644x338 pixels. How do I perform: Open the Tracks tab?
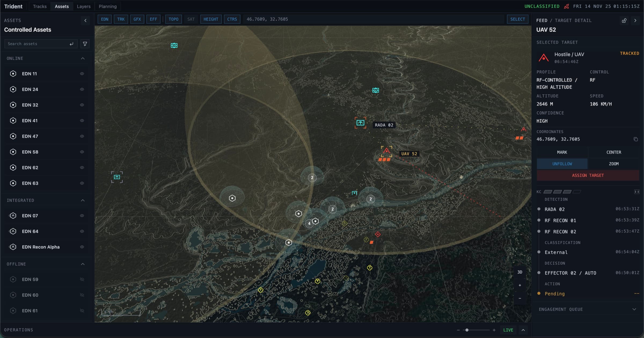coord(40,6)
